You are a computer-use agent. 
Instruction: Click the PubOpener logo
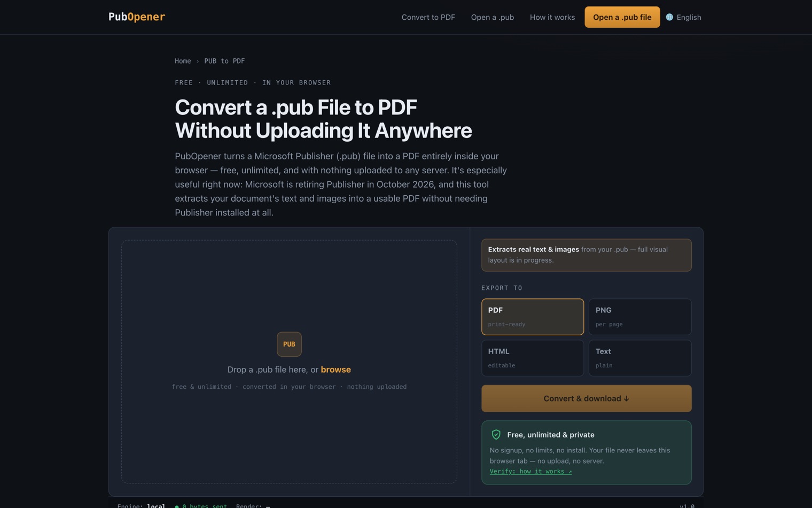tap(137, 17)
